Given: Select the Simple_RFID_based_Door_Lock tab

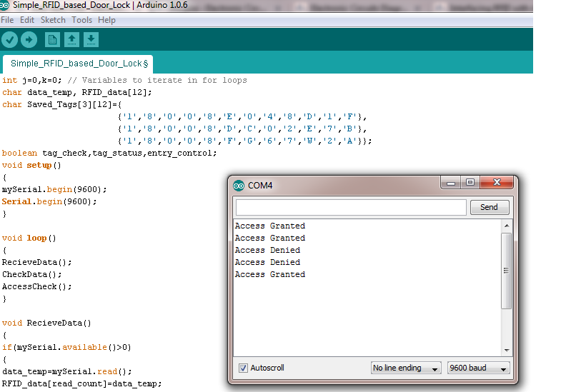Looking at the screenshot, I should 79,64.
